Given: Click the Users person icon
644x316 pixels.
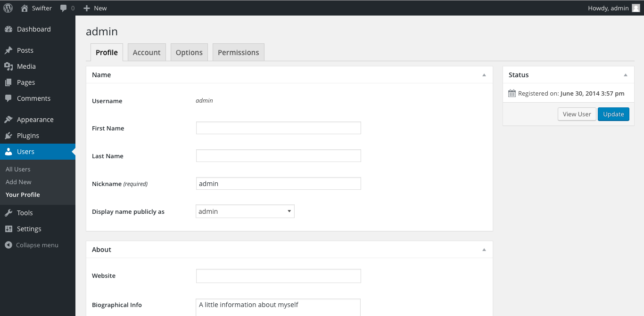Looking at the screenshot, I should 8,152.
